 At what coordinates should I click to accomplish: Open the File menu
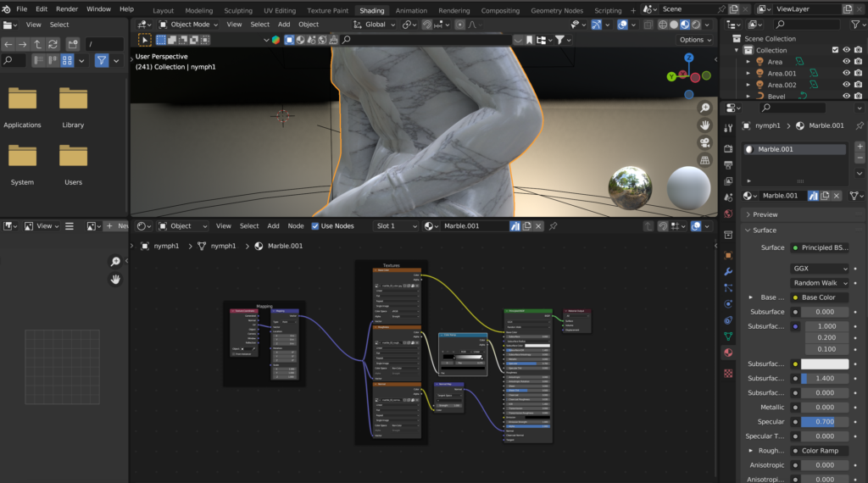coord(21,8)
